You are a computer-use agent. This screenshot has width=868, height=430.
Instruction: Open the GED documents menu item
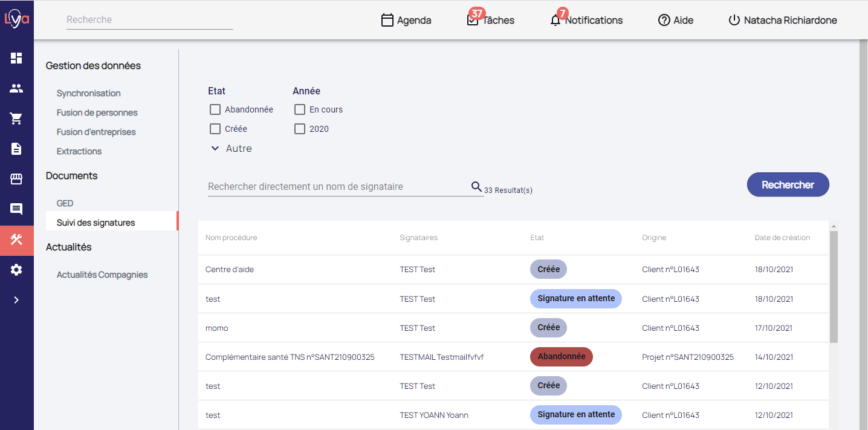tap(65, 203)
